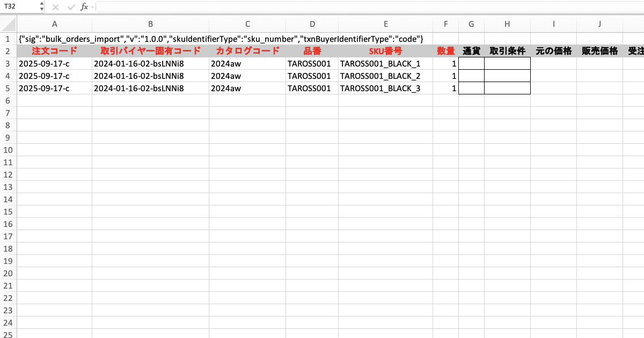This screenshot has height=338, width=644.
Task: Click the 取引バイヤー固有コード header cell
Action: 150,52
